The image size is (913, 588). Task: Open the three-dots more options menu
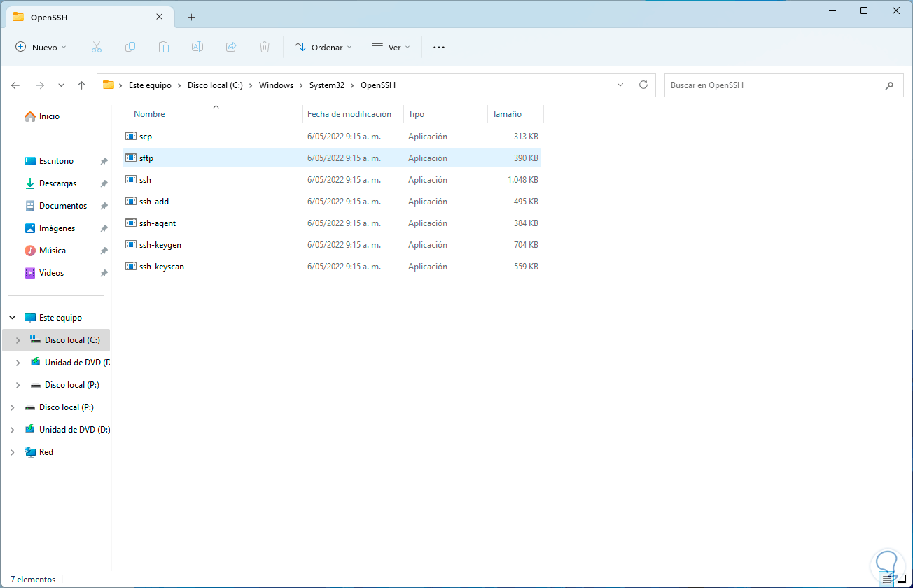(439, 47)
